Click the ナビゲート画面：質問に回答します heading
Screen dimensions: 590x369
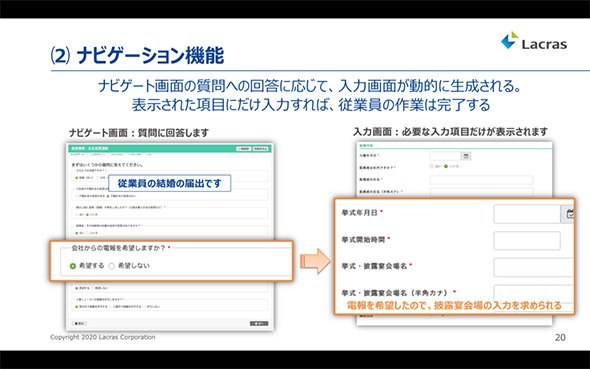[138, 132]
